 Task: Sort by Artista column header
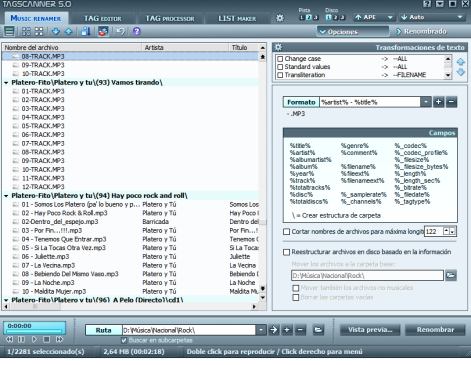pyautogui.click(x=185, y=47)
